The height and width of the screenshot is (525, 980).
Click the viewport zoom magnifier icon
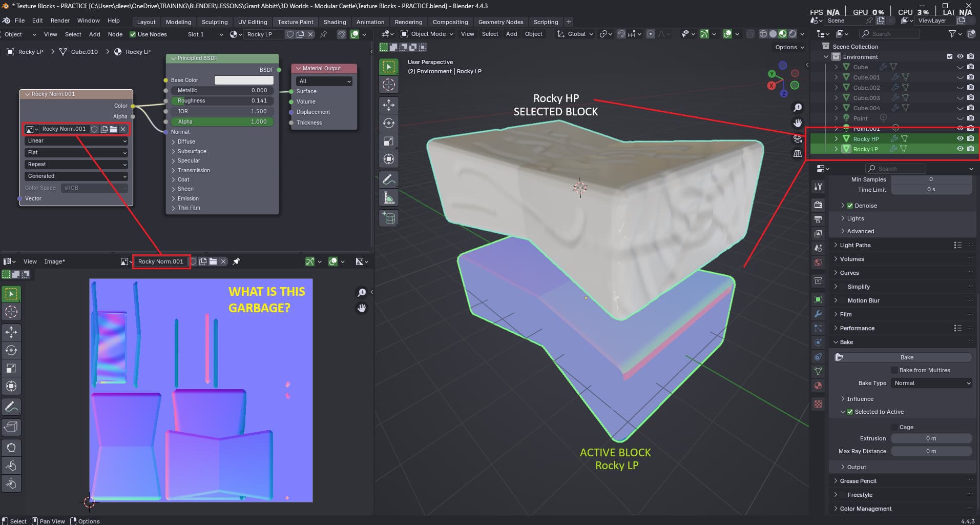(798, 108)
